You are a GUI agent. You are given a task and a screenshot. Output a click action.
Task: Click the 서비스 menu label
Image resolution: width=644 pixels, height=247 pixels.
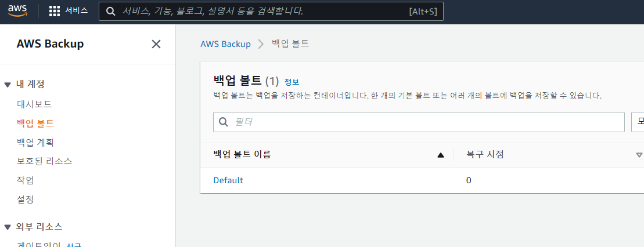point(77,10)
